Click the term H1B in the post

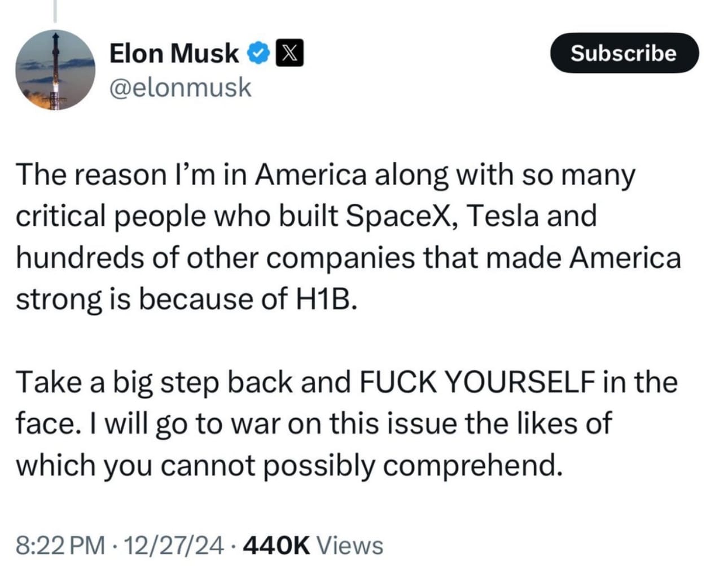(x=326, y=299)
